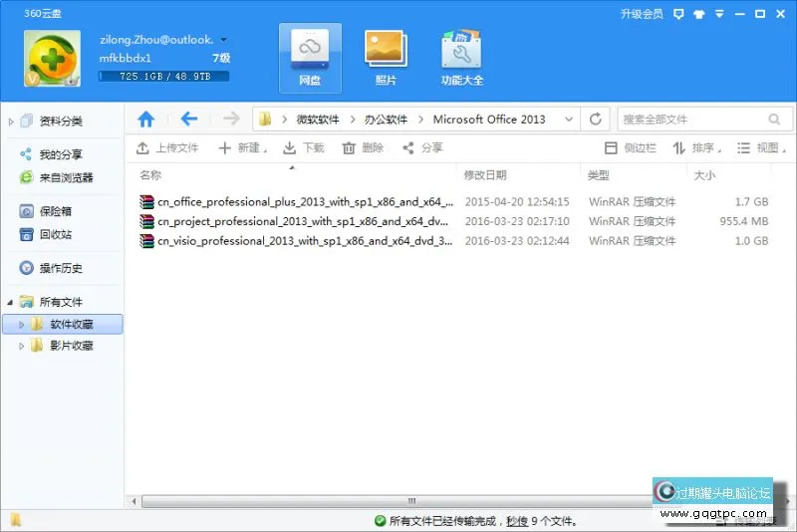Expand the path history dropdown chevron
797x532 pixels.
click(x=569, y=120)
